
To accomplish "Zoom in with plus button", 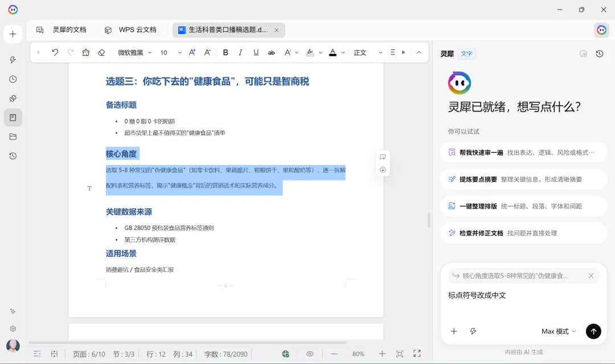I will click(x=382, y=354).
